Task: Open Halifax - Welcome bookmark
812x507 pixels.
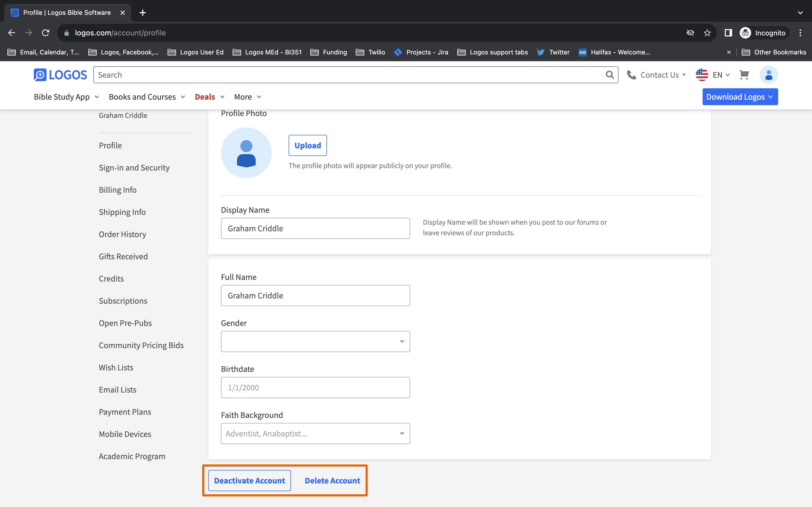Action: pyautogui.click(x=614, y=52)
